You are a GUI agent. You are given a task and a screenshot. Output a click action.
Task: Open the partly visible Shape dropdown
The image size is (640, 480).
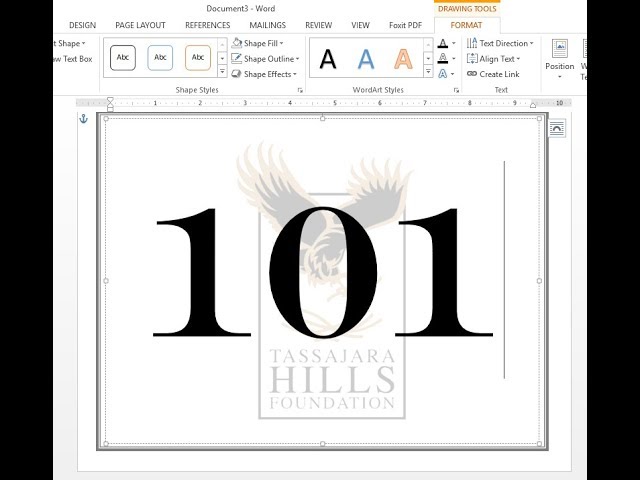tap(70, 43)
